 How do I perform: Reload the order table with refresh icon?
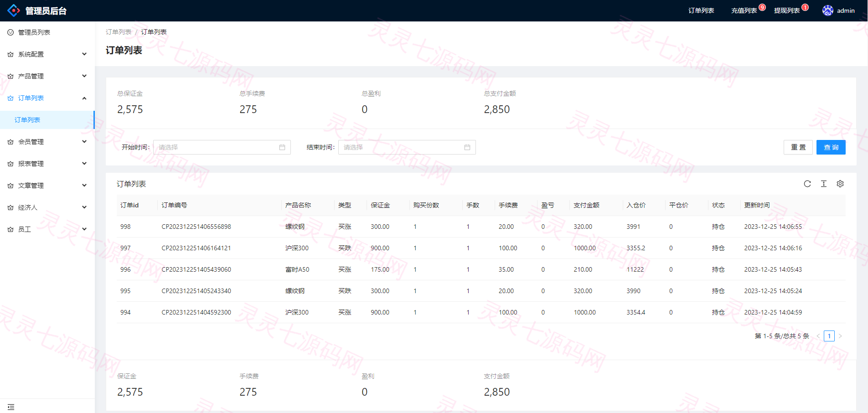pos(807,184)
